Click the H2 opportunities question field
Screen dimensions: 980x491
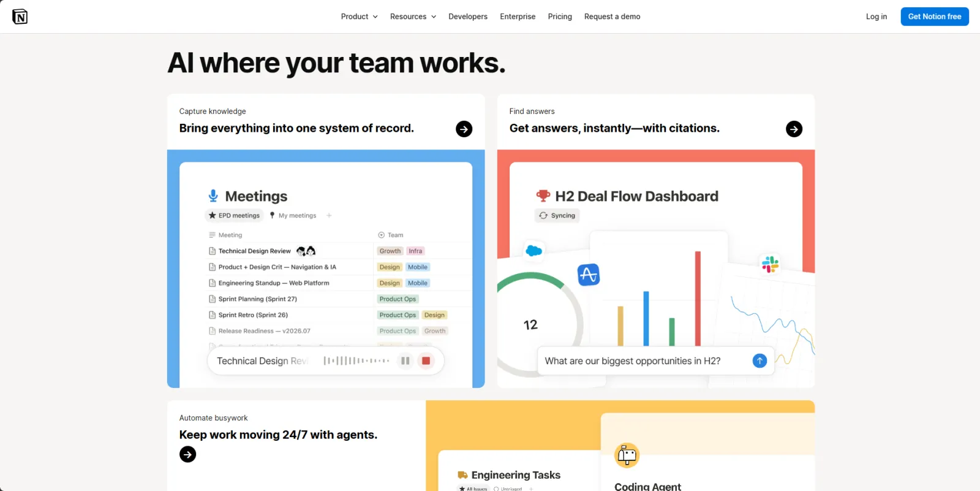point(655,361)
